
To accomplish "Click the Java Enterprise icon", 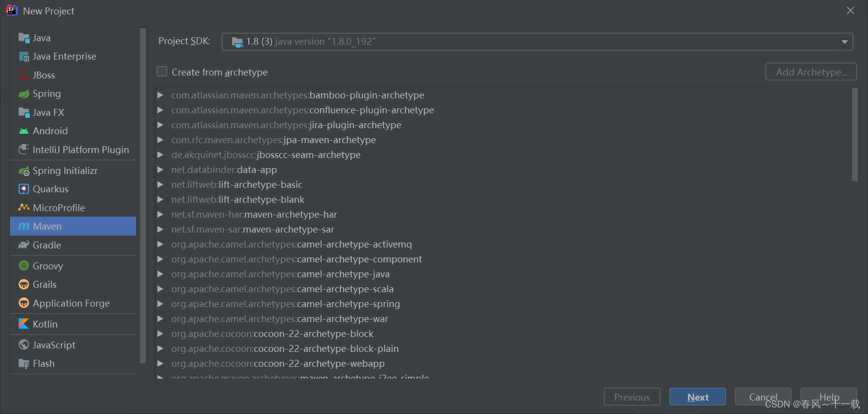I will click(24, 57).
